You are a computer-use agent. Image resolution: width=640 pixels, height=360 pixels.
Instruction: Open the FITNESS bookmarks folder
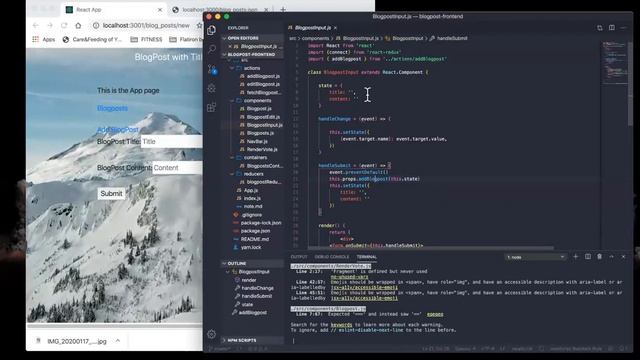pos(146,40)
